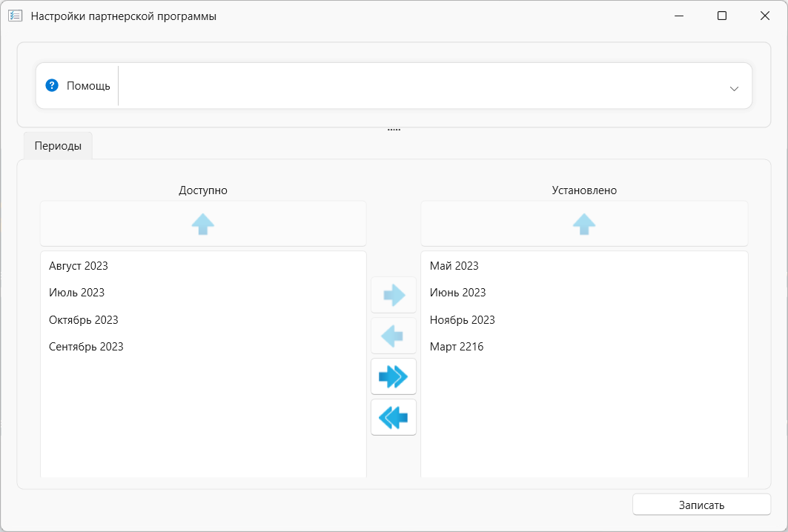
Task: Click the blue question mark help icon
Action: 52,85
